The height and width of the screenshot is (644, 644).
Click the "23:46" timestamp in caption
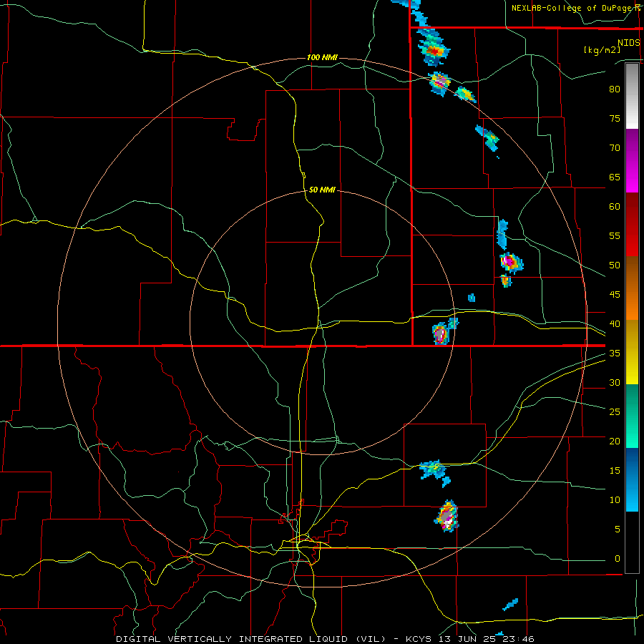(x=517, y=639)
